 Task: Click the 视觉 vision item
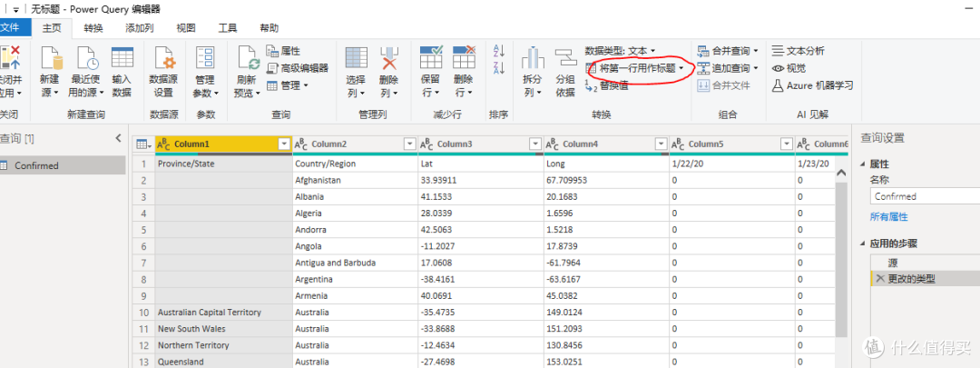tap(789, 68)
